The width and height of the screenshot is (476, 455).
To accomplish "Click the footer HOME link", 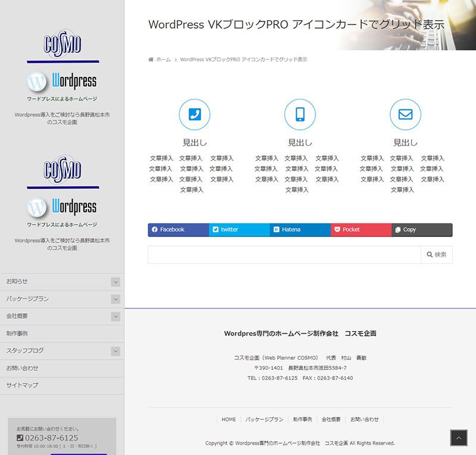I will pyautogui.click(x=229, y=419).
